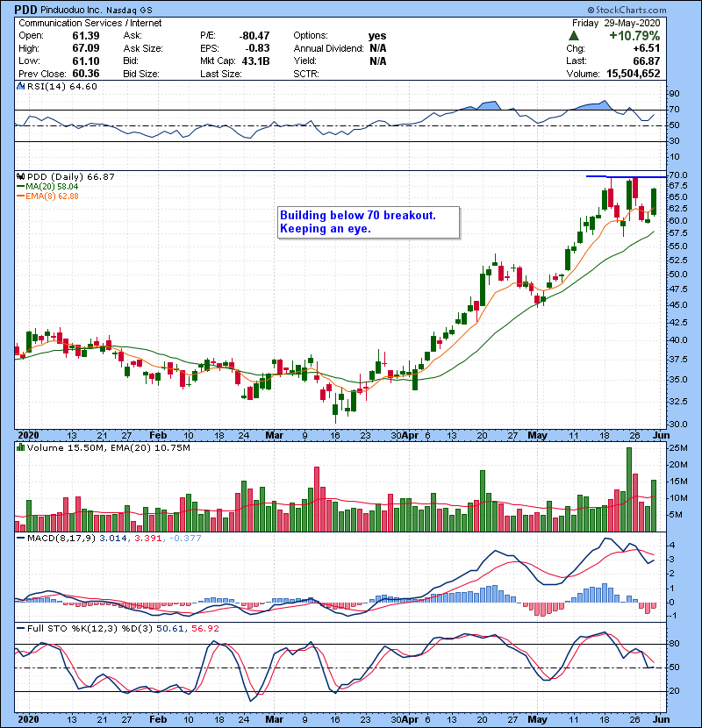The image size is (702, 728).
Task: Click the 50.0 price axis label
Action: (677, 274)
